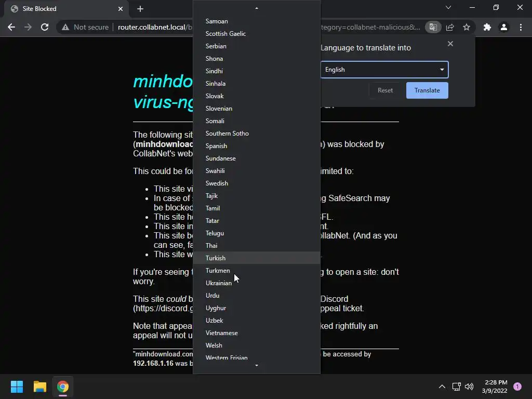Open the notification badge in taskbar
The height and width of the screenshot is (399, 532).
[x=517, y=387]
